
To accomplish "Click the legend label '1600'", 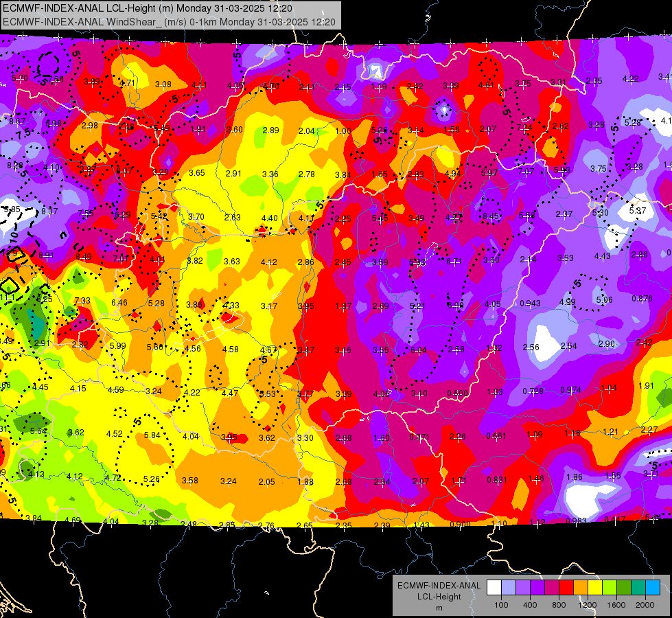I will [x=616, y=605].
